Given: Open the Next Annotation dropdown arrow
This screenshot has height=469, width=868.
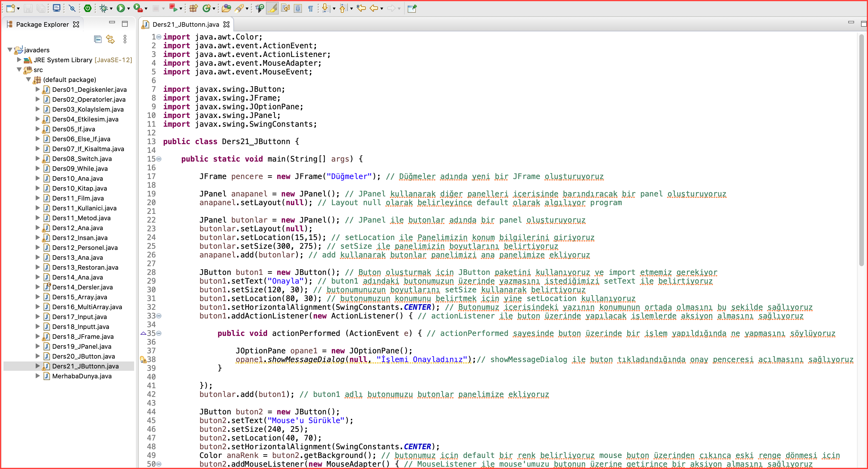Looking at the screenshot, I should click(334, 8).
